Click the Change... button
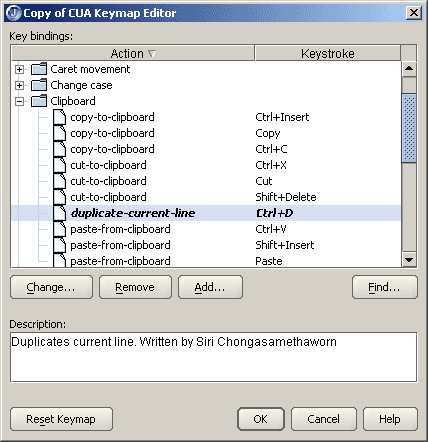Image resolution: width=428 pixels, height=442 pixels. 51,287
